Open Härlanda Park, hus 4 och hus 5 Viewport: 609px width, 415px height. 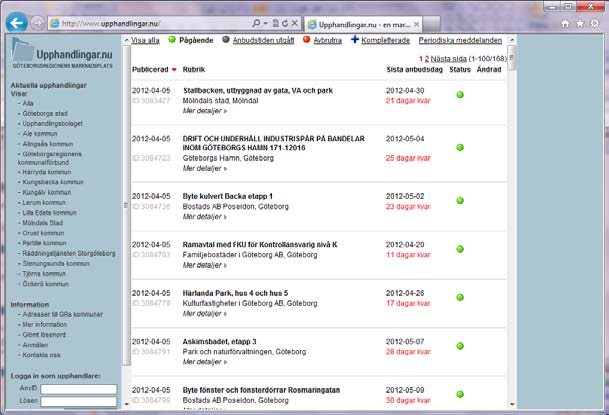(235, 293)
